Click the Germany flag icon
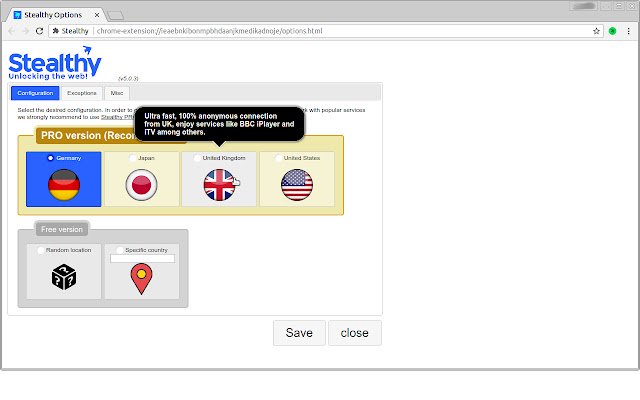Image resolution: width=640 pixels, height=400 pixels. [x=64, y=185]
